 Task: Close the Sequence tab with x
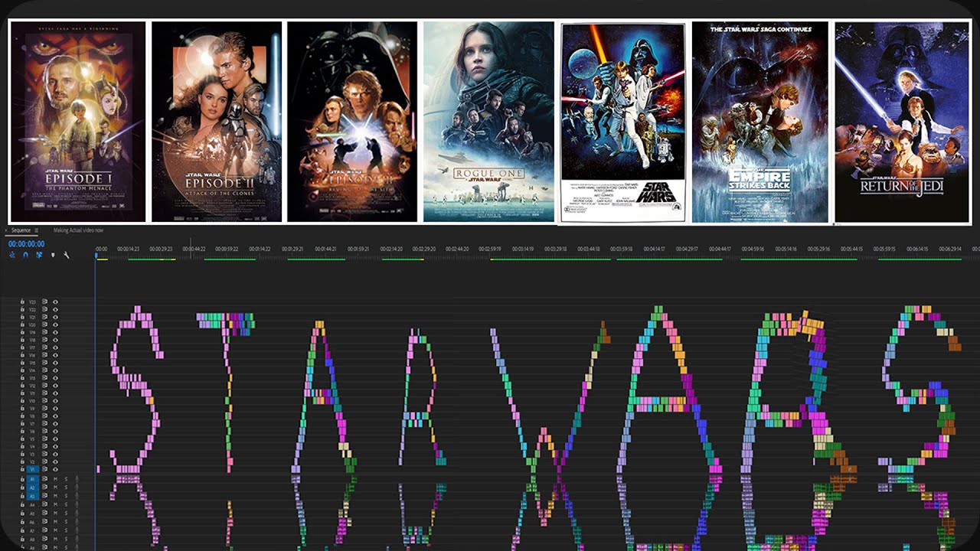point(6,230)
